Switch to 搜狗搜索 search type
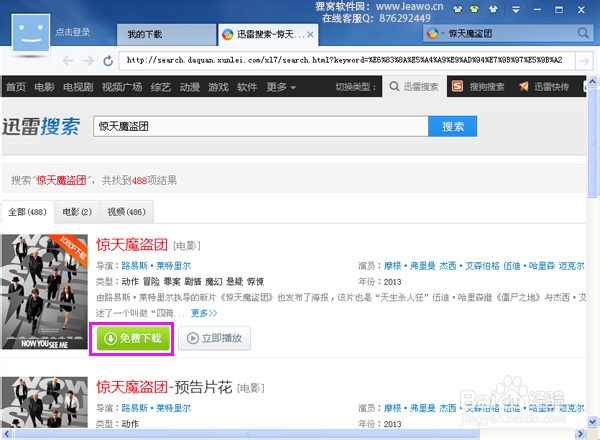Screen dimensions: 600x440 (478, 87)
